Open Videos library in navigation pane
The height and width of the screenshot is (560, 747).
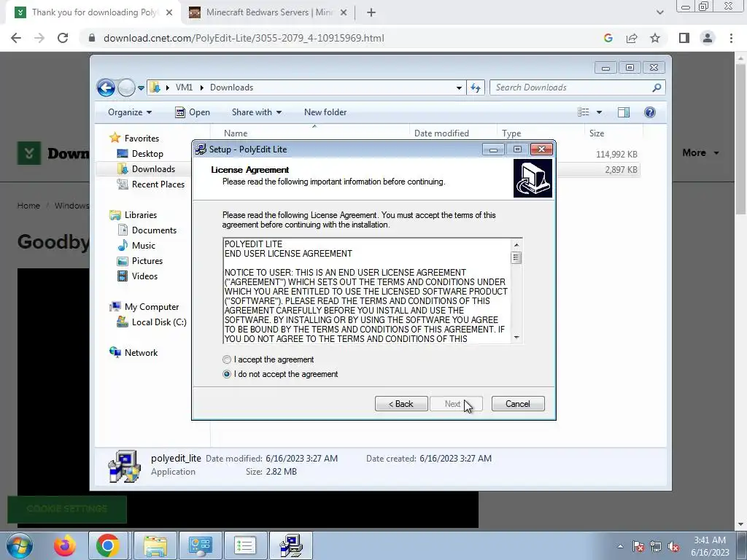[x=144, y=276]
